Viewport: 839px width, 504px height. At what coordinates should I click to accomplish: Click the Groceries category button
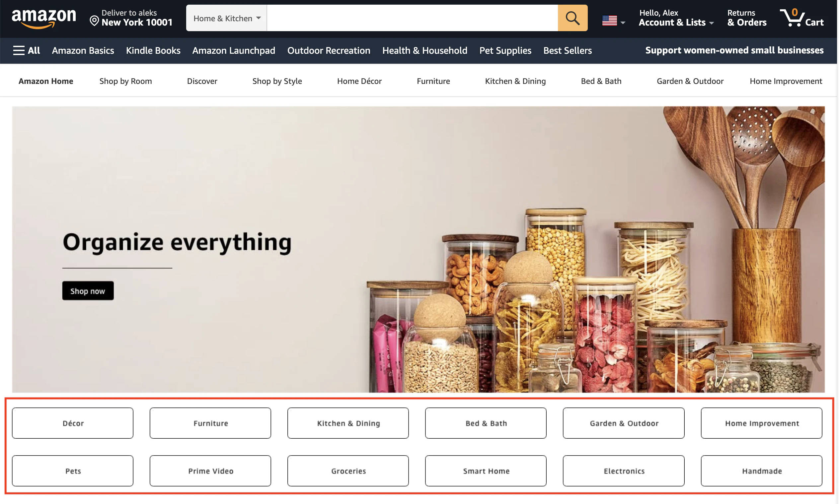(348, 471)
